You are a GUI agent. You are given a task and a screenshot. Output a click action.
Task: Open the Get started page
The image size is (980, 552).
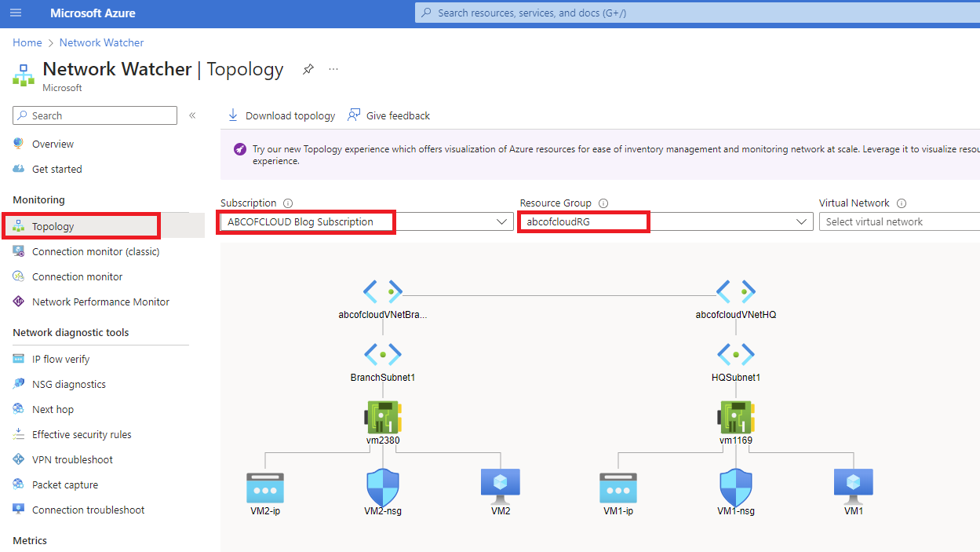(x=58, y=169)
